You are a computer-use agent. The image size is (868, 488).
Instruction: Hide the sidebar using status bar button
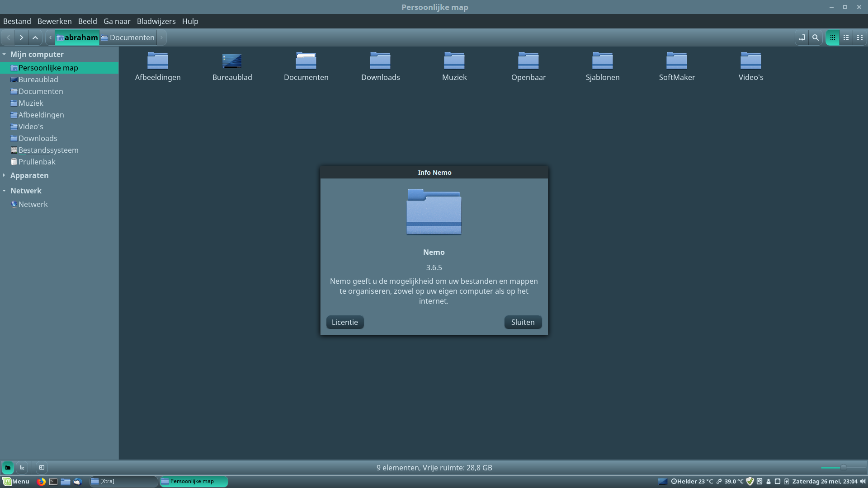tap(42, 468)
